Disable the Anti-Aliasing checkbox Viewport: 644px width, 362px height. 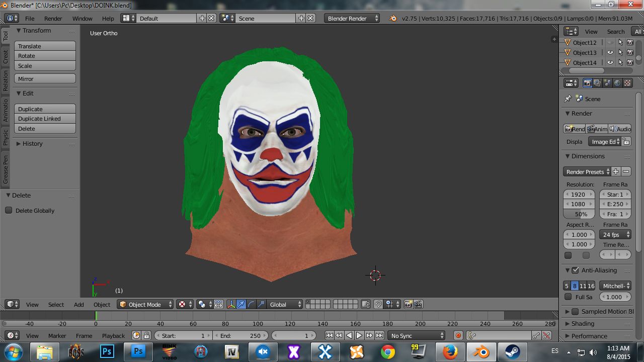[576, 270]
